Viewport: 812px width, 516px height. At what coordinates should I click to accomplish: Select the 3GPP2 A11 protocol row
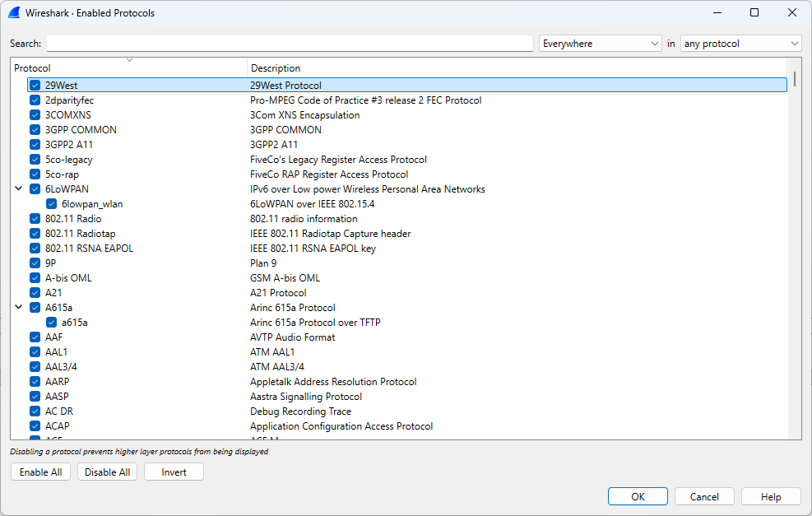(x=407, y=145)
